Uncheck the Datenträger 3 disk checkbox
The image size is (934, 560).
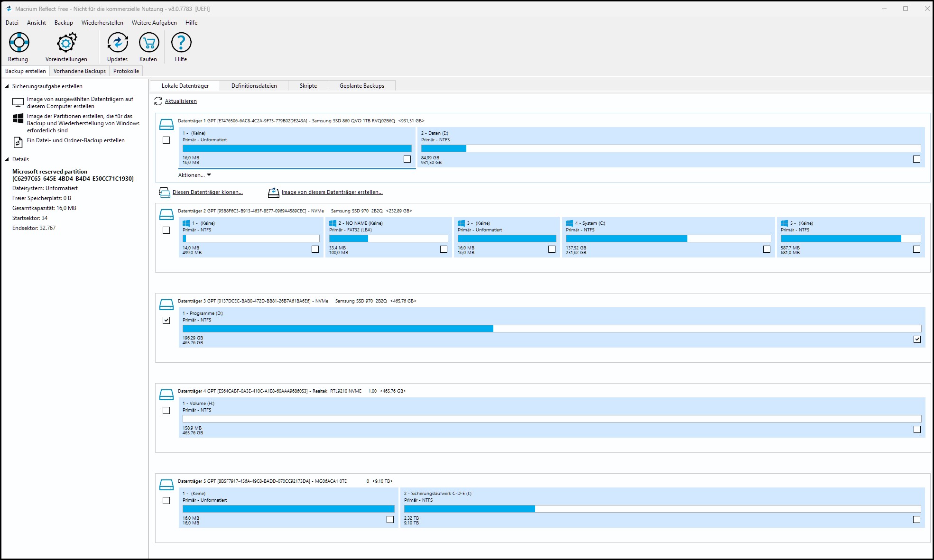[166, 320]
